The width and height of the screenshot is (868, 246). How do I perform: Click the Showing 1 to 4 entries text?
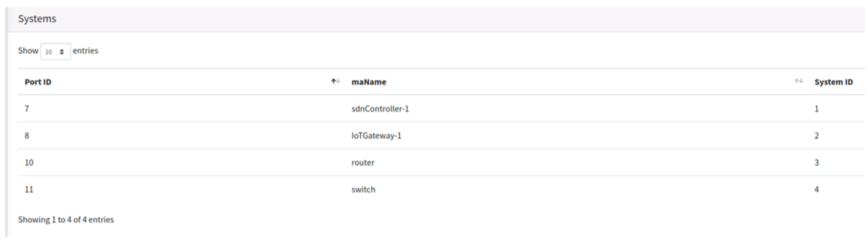(x=66, y=220)
